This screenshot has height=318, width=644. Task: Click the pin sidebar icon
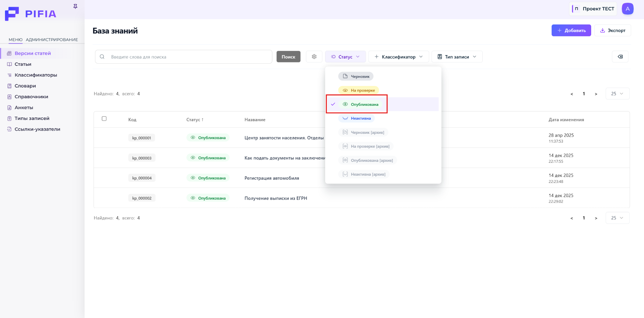75,6
